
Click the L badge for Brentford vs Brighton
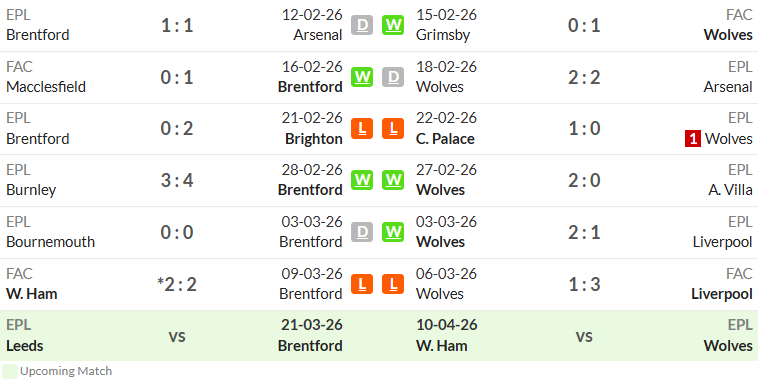(x=362, y=129)
